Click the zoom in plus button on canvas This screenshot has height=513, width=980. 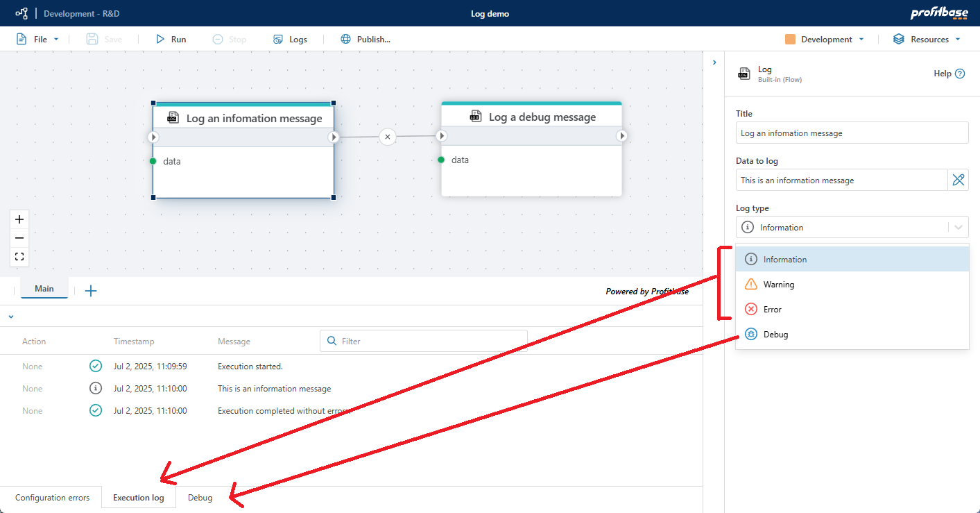(x=19, y=219)
